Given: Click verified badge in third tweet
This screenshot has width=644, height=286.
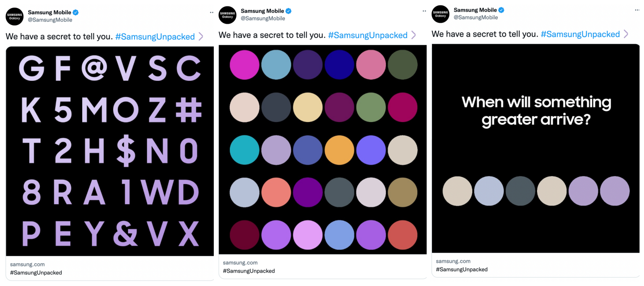Looking at the screenshot, I should [502, 10].
